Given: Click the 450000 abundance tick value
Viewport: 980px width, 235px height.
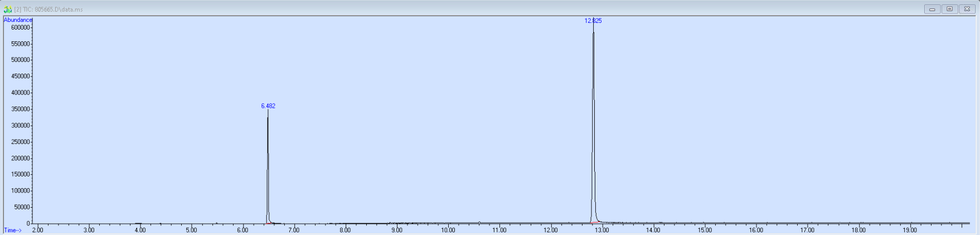Looking at the screenshot, I should click(x=20, y=76).
